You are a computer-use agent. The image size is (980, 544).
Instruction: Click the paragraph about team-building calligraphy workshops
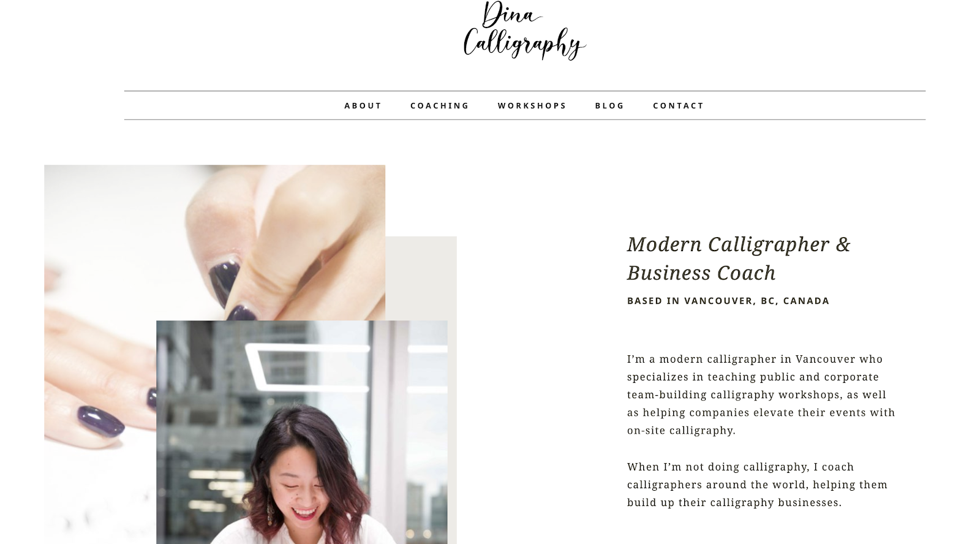point(761,395)
